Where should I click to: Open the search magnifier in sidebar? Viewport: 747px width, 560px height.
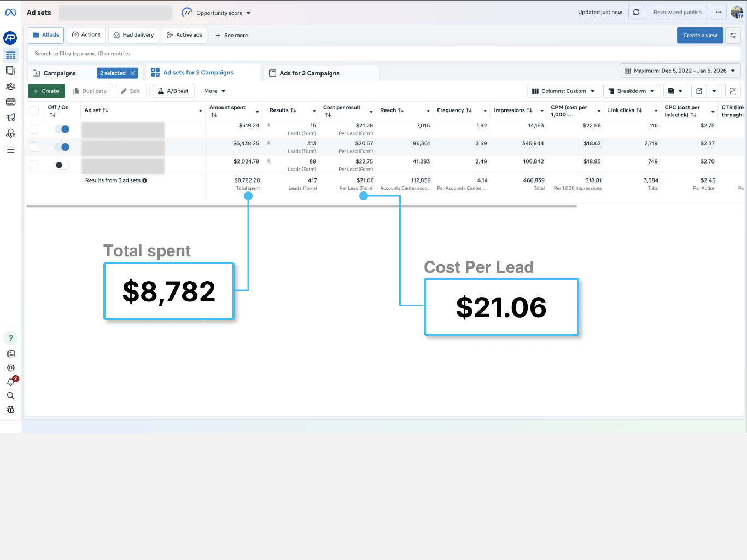click(10, 396)
